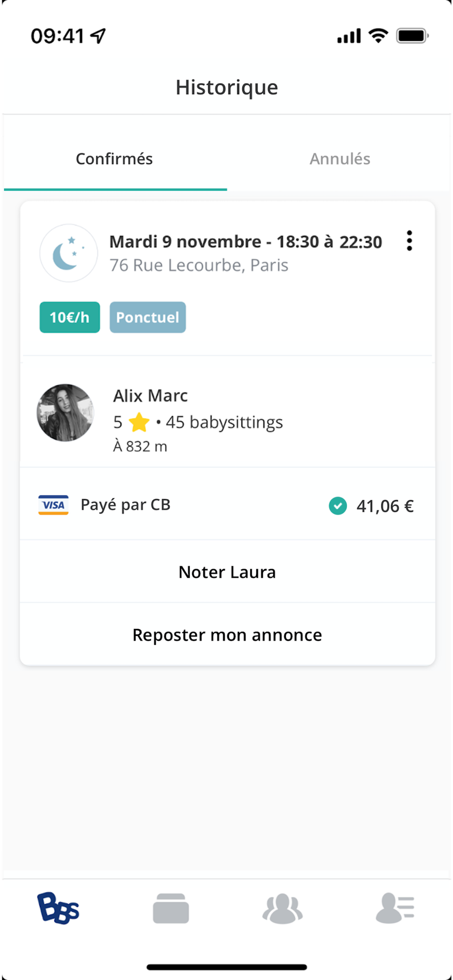This screenshot has width=453, height=980.
Task: Tap the yellow rating star
Action: [x=139, y=422]
